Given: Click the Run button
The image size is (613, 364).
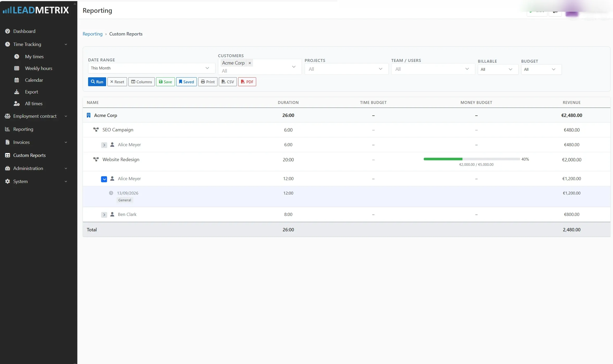Looking at the screenshot, I should click(x=97, y=82).
